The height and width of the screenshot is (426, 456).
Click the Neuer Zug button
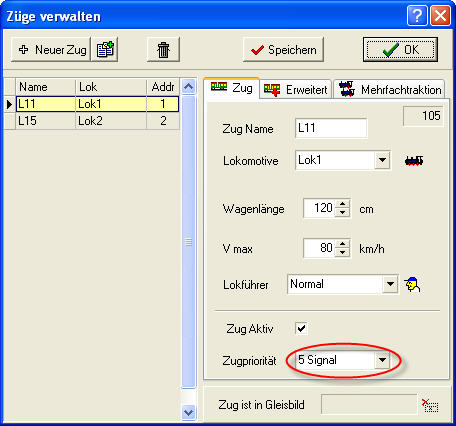click(51, 50)
